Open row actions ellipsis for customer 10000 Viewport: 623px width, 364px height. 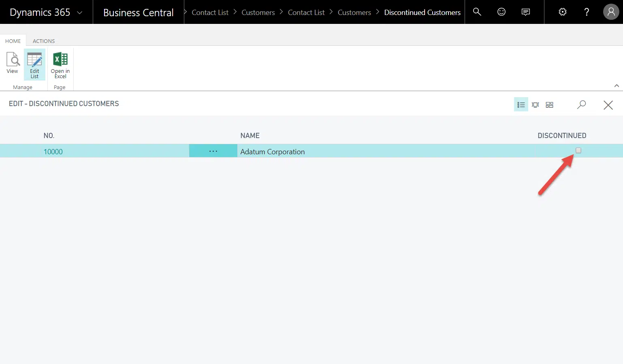pos(213,151)
